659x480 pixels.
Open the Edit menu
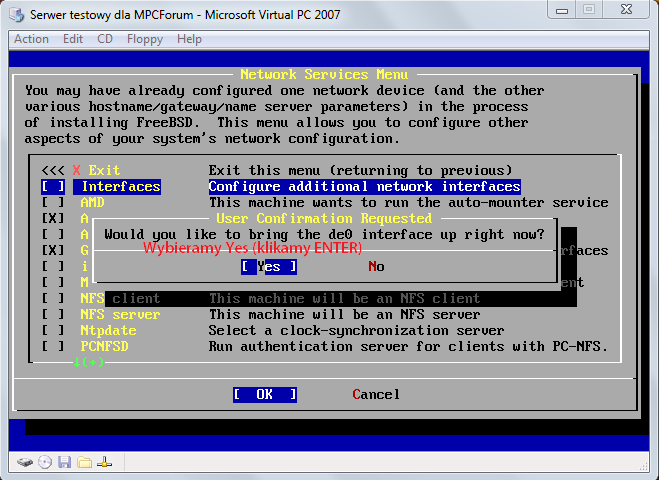pos(73,39)
